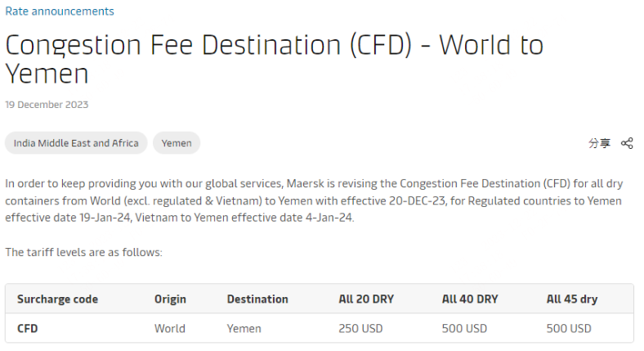The width and height of the screenshot is (644, 351).
Task: Click the 'tariff levels are as follows' text
Action: coord(83,252)
